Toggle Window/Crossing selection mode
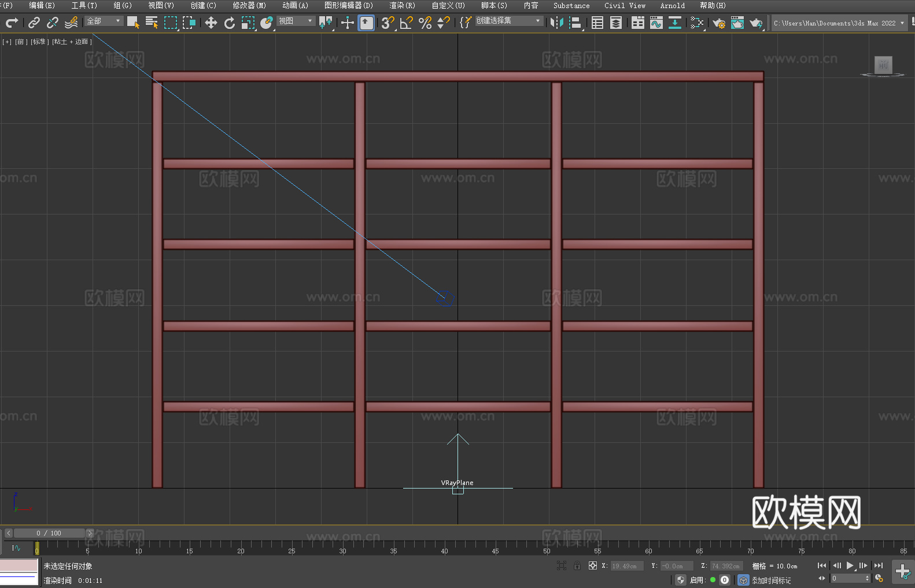The width and height of the screenshot is (915, 588). click(189, 23)
